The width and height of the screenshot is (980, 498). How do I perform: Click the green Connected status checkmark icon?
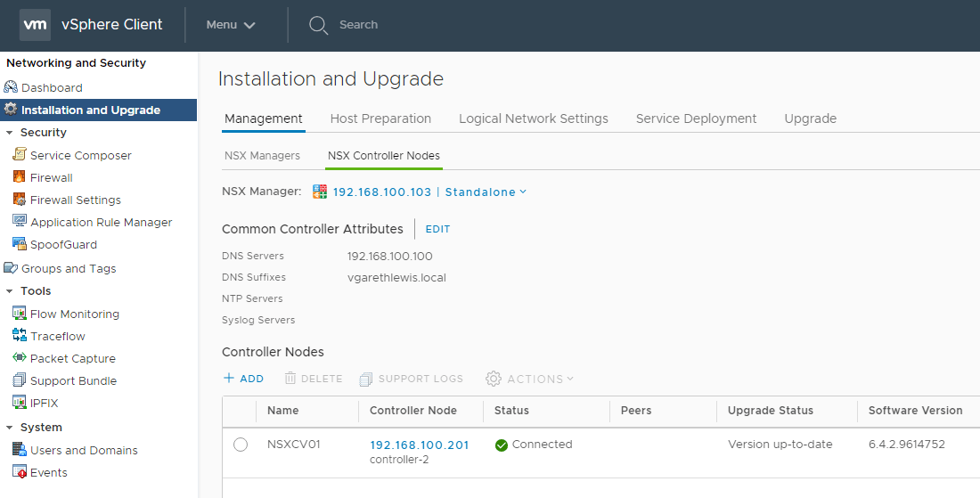502,445
